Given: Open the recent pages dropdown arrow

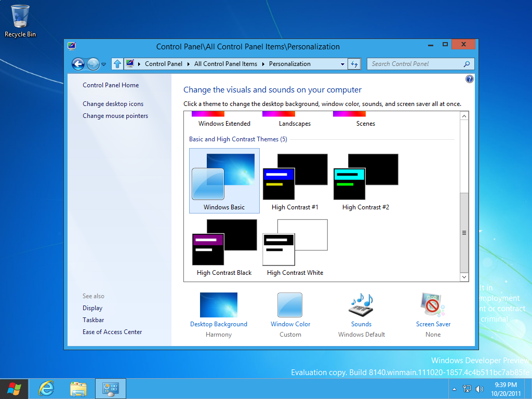Looking at the screenshot, I should (x=104, y=64).
